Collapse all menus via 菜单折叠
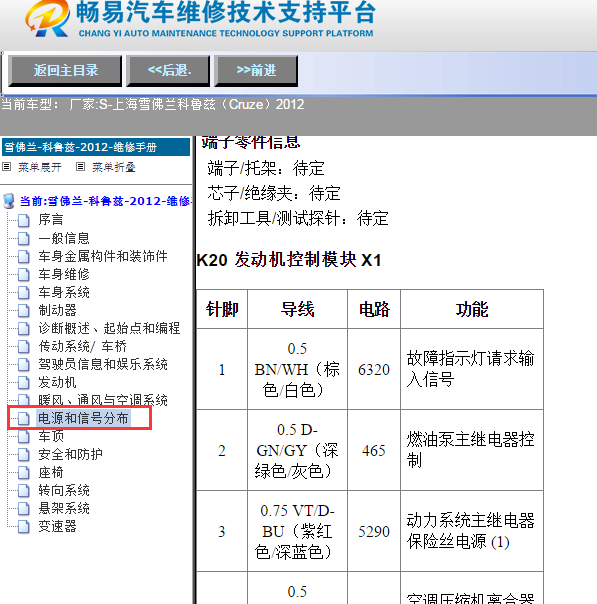The height and width of the screenshot is (604, 597). (114, 167)
